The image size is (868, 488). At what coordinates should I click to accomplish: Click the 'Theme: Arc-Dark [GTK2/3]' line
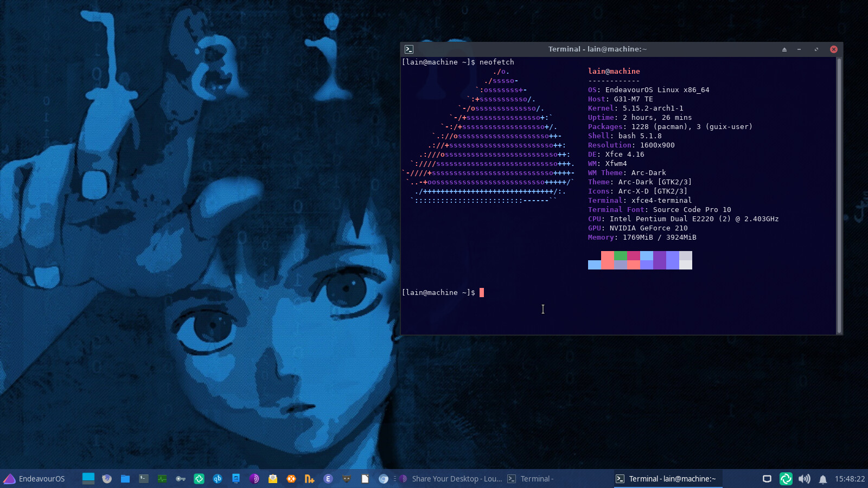click(640, 182)
